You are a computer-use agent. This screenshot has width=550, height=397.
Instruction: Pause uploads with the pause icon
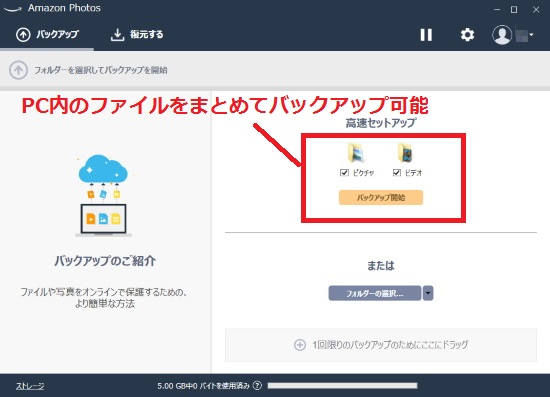(x=426, y=35)
